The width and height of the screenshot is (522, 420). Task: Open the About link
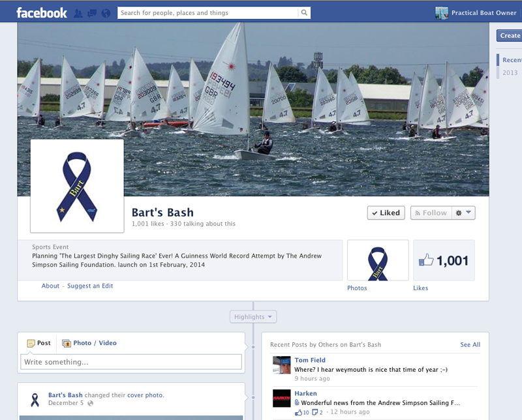coord(50,286)
